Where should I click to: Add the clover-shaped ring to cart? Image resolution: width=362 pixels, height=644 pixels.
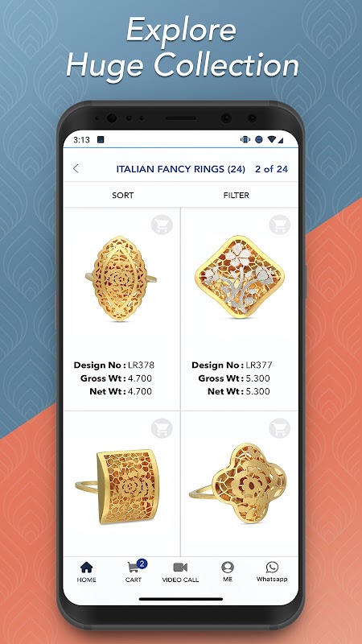pos(280,428)
